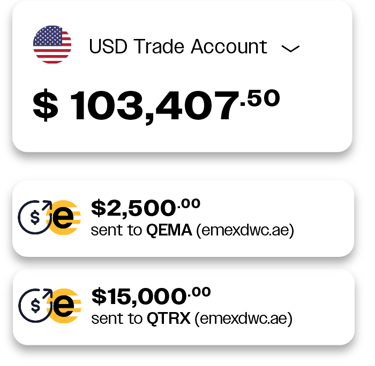Click the yellow e logo on QTRX transaction
The height and width of the screenshot is (366, 375).
click(65, 306)
